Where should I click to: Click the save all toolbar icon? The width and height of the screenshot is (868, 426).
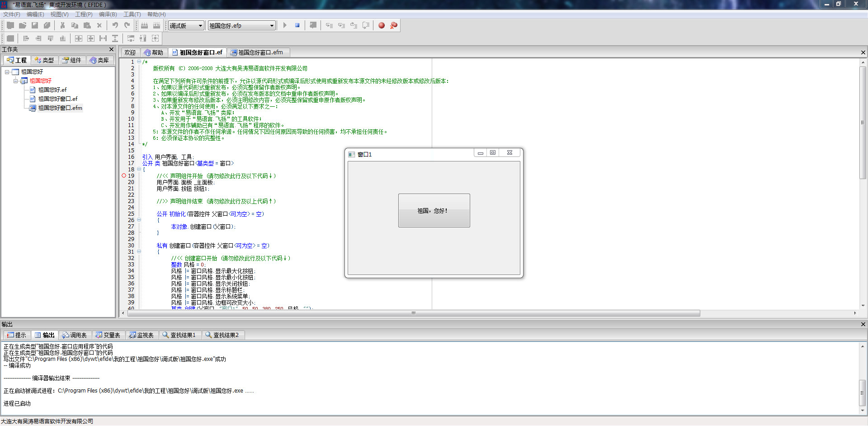click(47, 25)
